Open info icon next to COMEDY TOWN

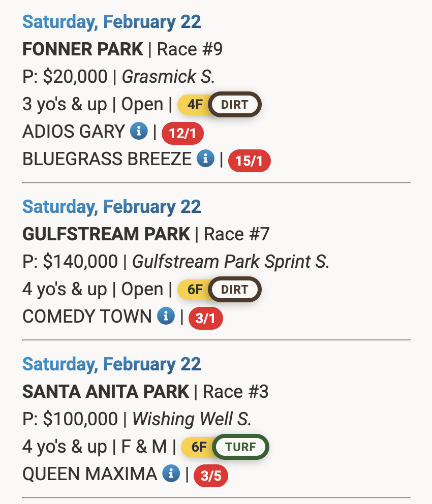tap(166, 316)
